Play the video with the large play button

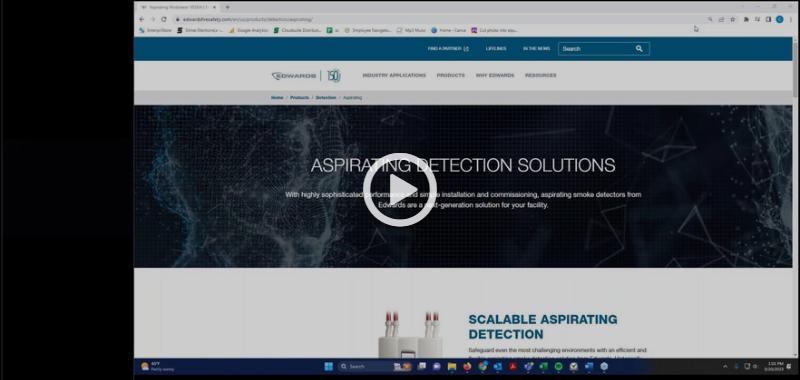tap(399, 189)
